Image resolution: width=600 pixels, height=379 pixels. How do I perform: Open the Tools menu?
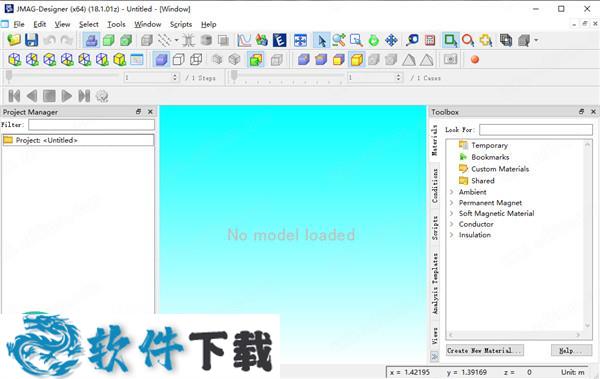116,24
